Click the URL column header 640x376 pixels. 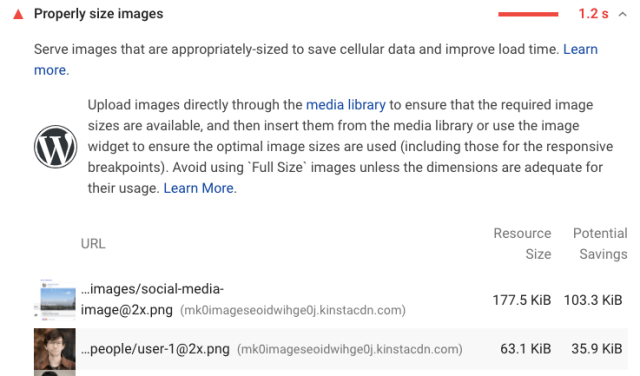[93, 244]
